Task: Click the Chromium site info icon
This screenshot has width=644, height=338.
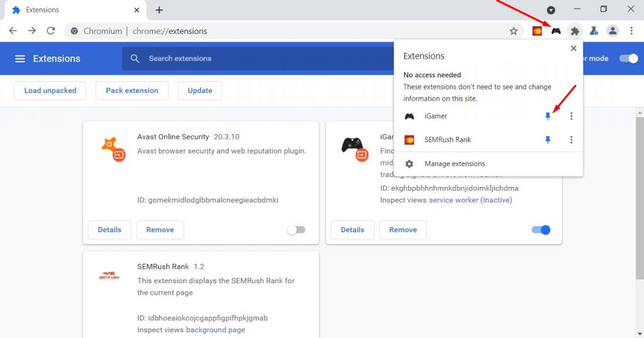Action: 74,31
